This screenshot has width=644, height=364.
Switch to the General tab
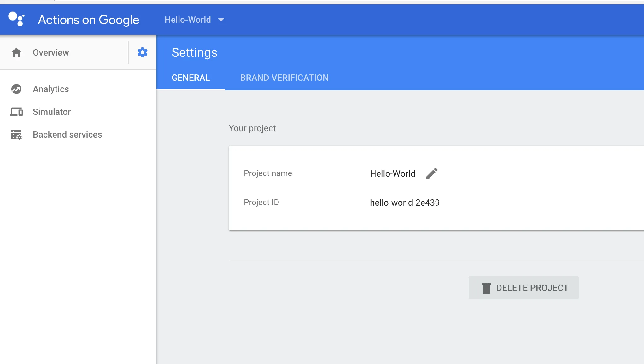pyautogui.click(x=190, y=78)
